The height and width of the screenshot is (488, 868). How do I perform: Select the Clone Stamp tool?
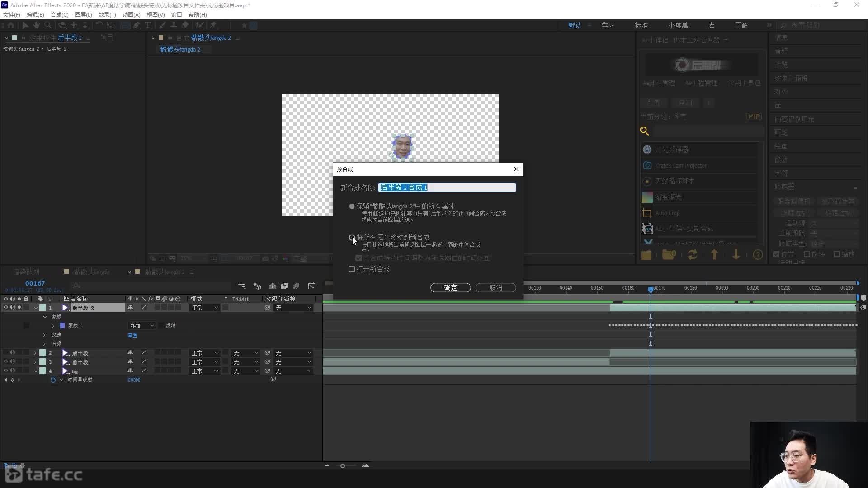tap(174, 25)
